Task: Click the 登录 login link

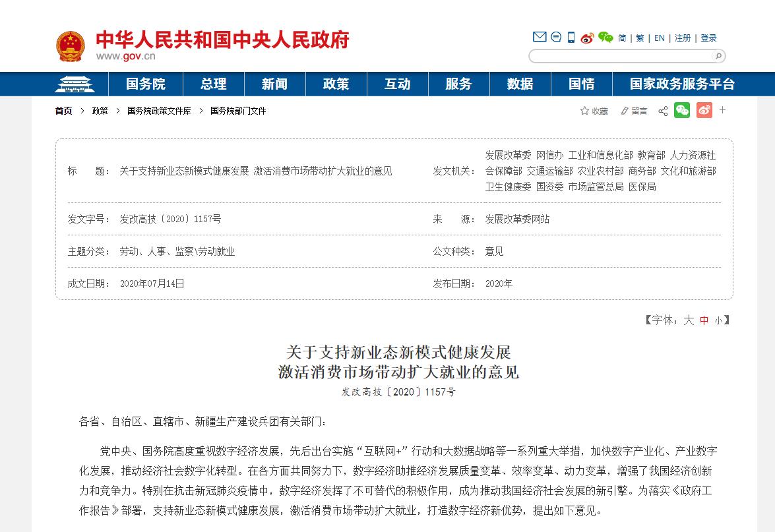Action: pos(708,38)
